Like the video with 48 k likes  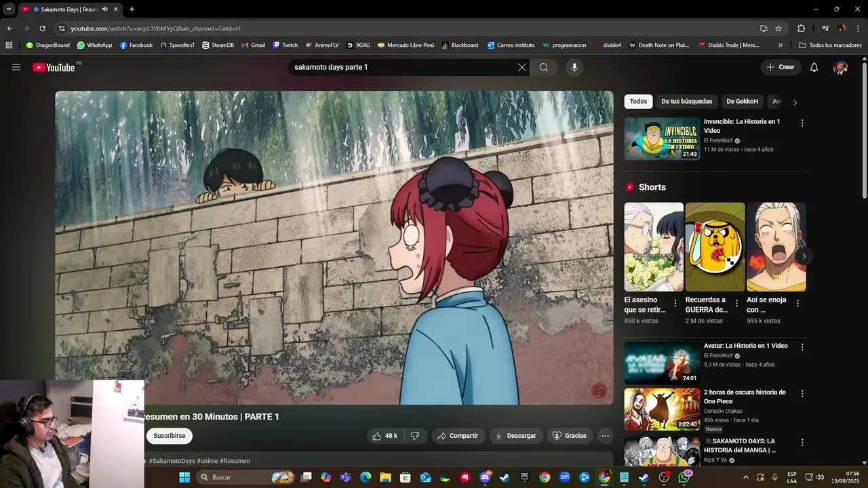(385, 436)
